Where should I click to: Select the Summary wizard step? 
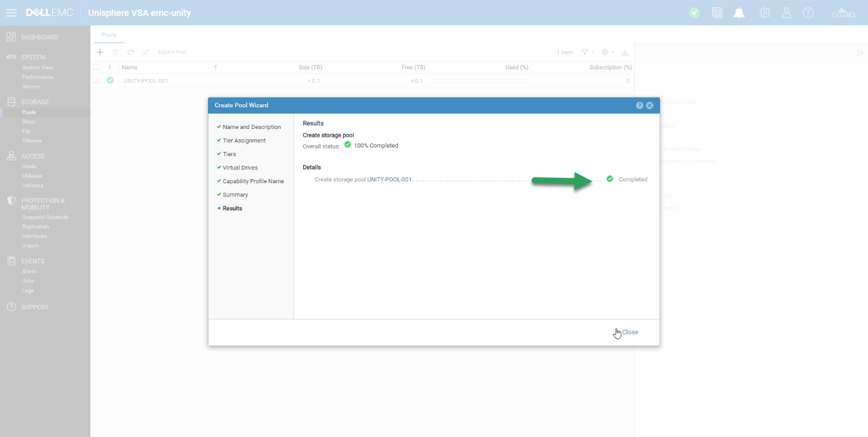235,195
